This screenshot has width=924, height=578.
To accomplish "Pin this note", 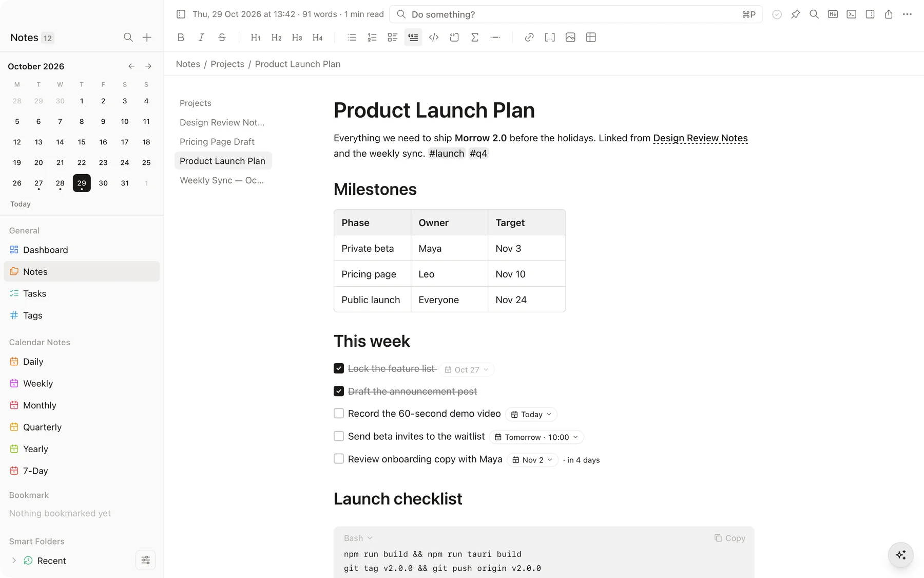I will click(796, 14).
